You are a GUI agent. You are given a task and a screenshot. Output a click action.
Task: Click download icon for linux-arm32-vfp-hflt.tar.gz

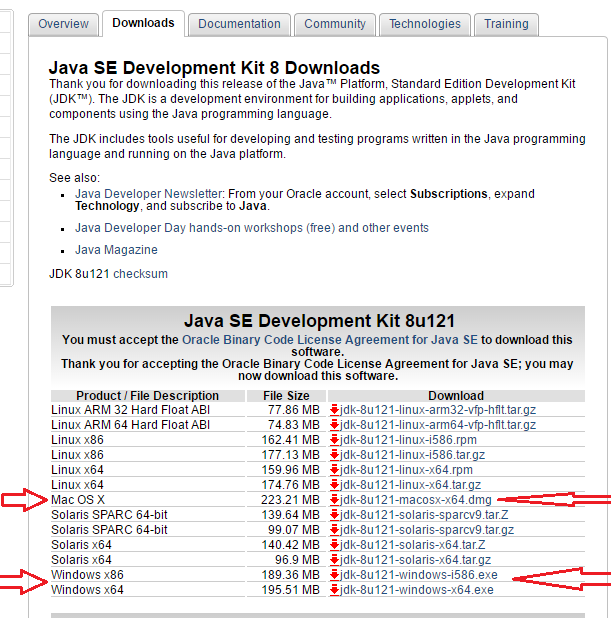pyautogui.click(x=335, y=410)
